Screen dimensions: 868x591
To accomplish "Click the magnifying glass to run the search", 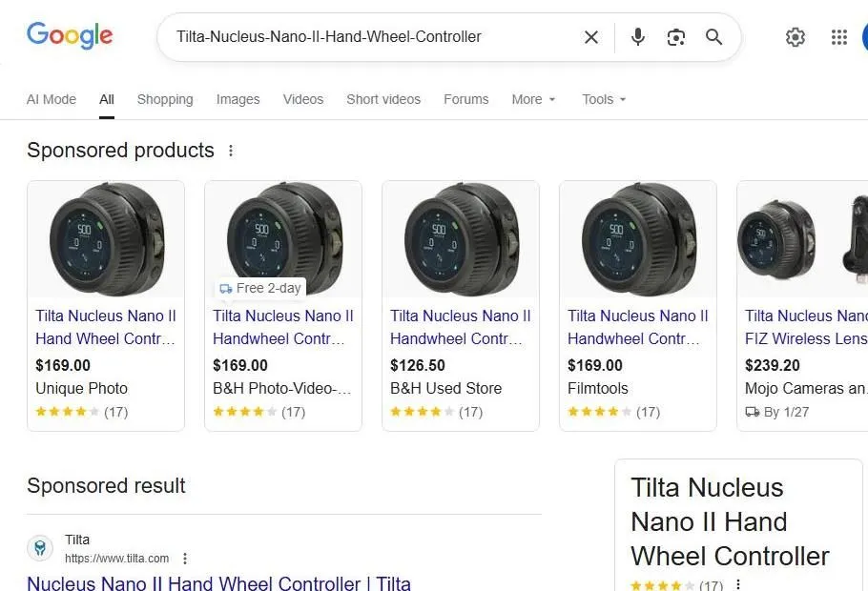I will [x=713, y=37].
